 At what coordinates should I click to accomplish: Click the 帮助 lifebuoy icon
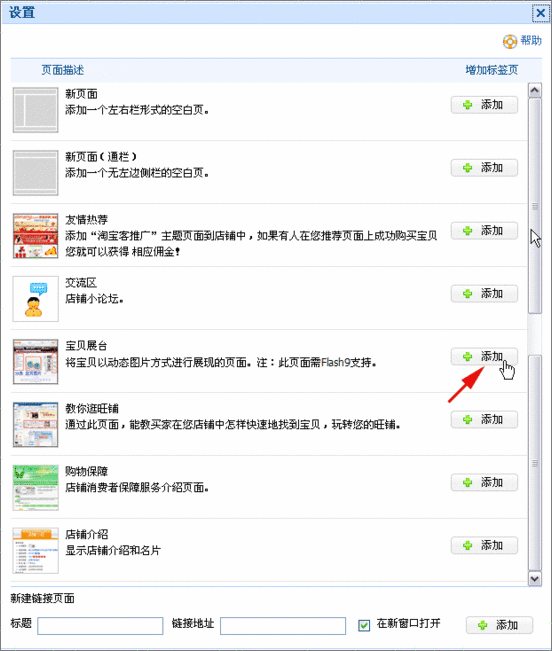(510, 42)
